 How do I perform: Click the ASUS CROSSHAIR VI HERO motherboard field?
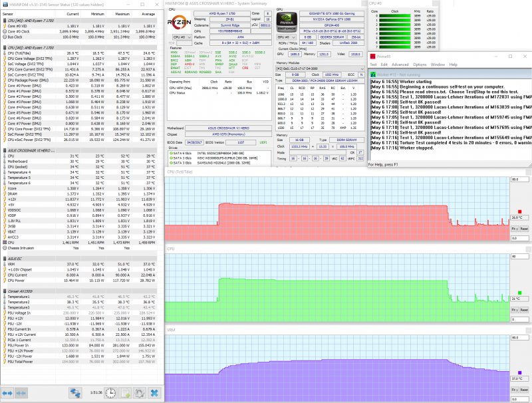click(x=228, y=128)
